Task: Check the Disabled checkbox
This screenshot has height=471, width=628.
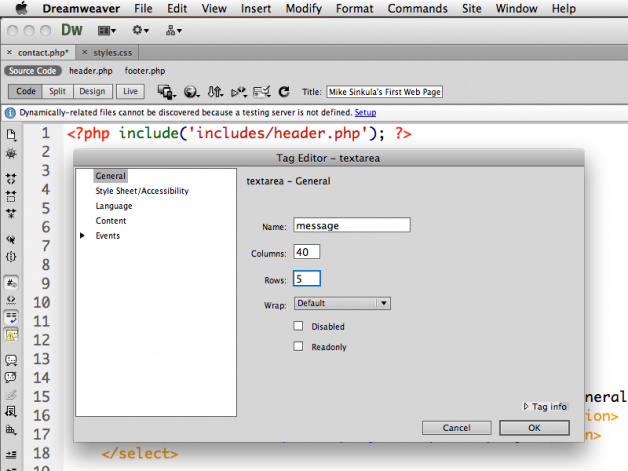Action: click(298, 326)
